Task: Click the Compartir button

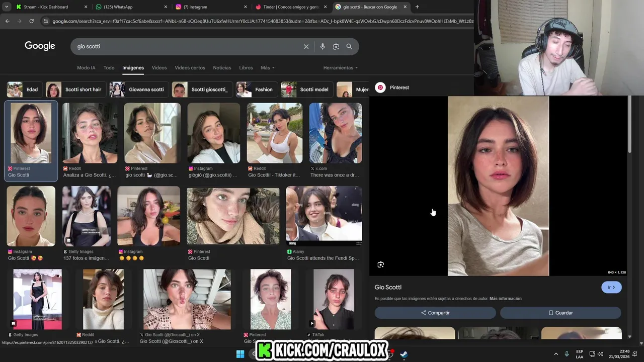Action: [x=435, y=313]
